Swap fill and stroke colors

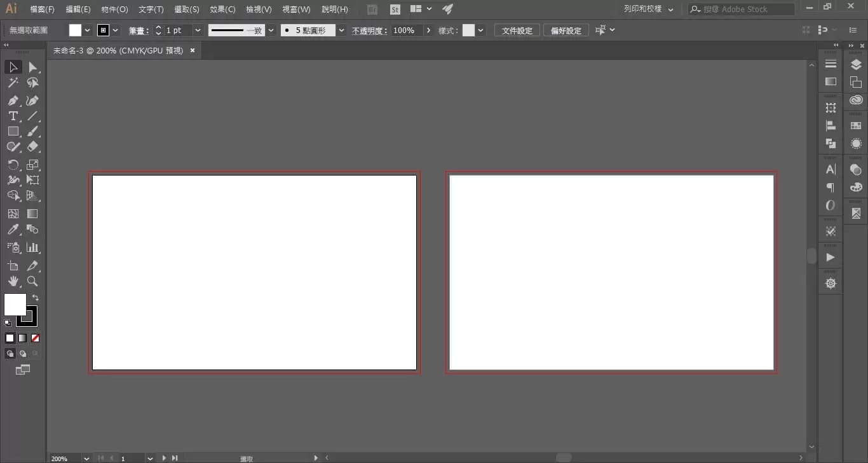pyautogui.click(x=35, y=298)
